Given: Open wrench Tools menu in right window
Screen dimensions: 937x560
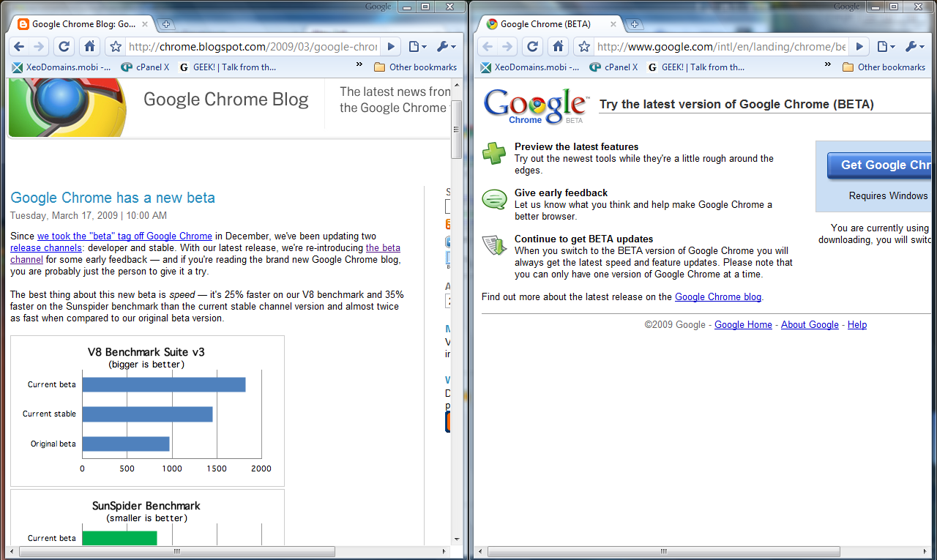Looking at the screenshot, I should coord(914,47).
